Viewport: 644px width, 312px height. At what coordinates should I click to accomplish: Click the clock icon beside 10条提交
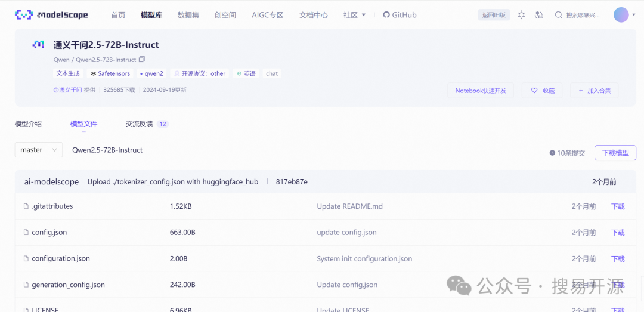pyautogui.click(x=552, y=153)
